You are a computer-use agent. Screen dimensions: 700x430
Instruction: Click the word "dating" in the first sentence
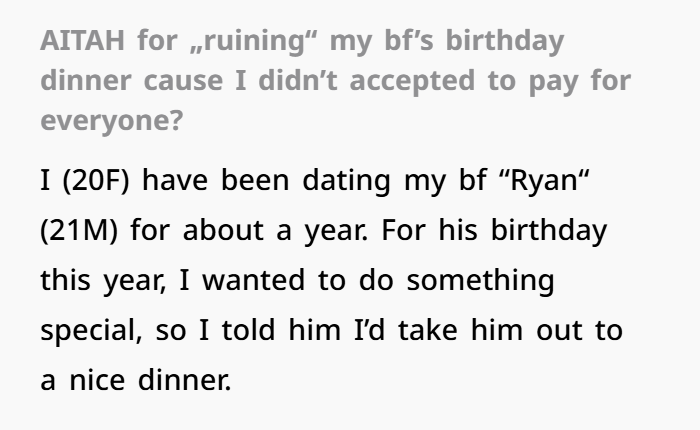pyautogui.click(x=346, y=181)
